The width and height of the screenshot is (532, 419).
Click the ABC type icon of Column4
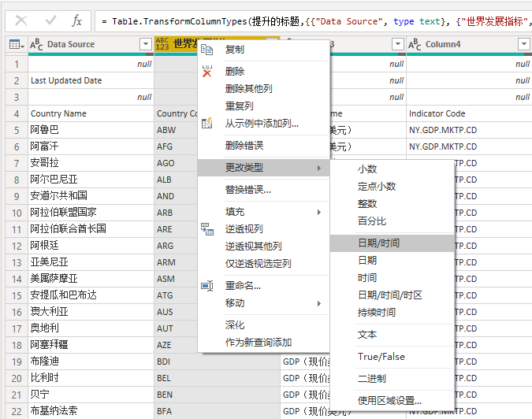[415, 45]
